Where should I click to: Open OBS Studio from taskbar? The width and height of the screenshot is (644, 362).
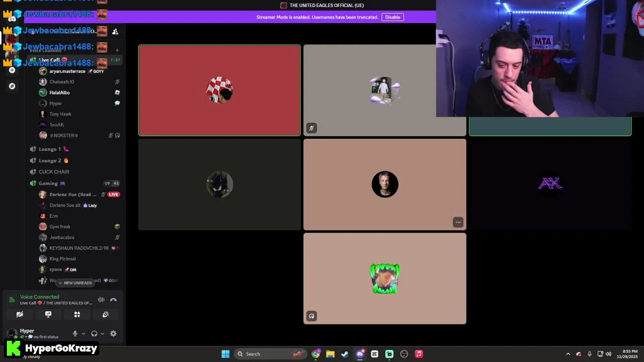(x=404, y=354)
